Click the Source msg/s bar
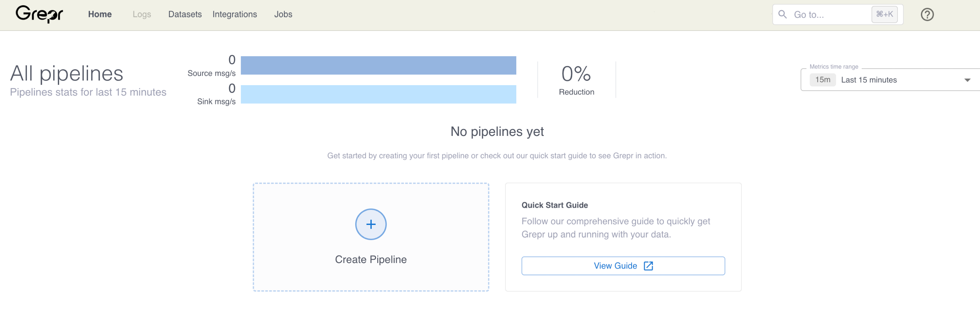 378,65
